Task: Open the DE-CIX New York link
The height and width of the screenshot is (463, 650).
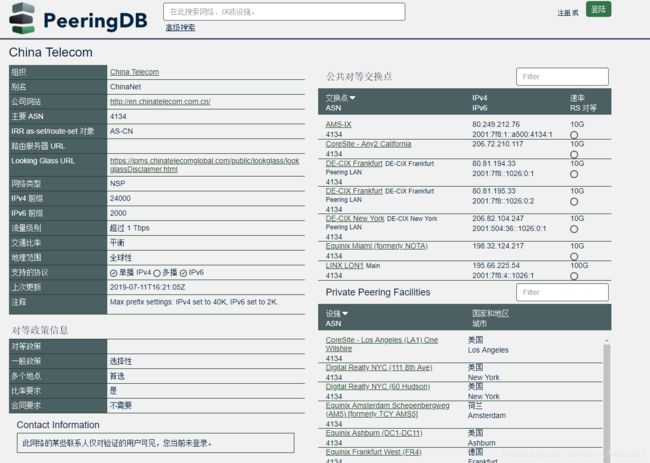Action: pos(355,218)
